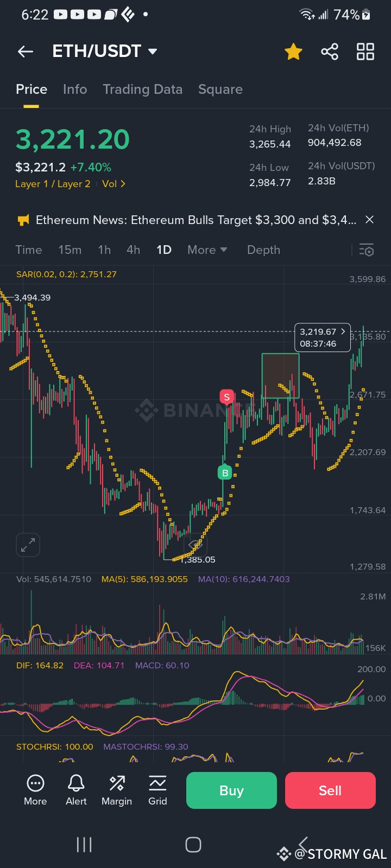This screenshot has width=391, height=868.
Task: Dismiss the Ethereum news banner
Action: point(370,220)
